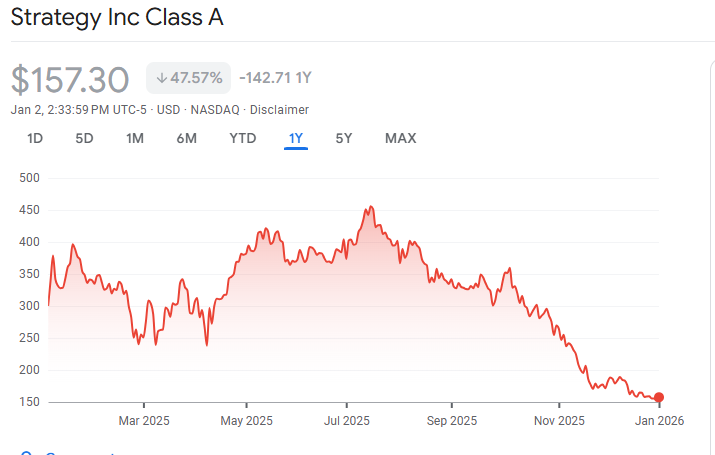Click the Jan 2026 axis label
Screen dimensions: 715x455
[x=660, y=421]
